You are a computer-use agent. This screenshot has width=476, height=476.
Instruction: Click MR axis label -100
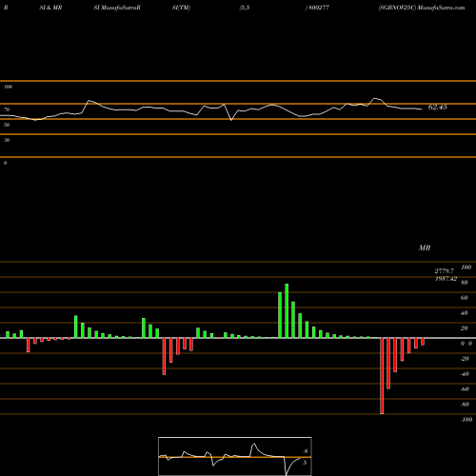pyautogui.click(x=466, y=420)
